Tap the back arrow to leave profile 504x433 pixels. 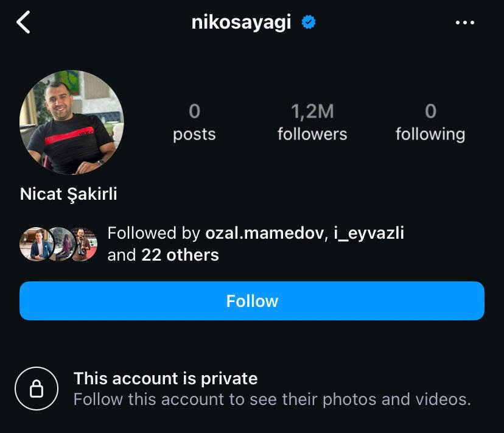coord(23,23)
